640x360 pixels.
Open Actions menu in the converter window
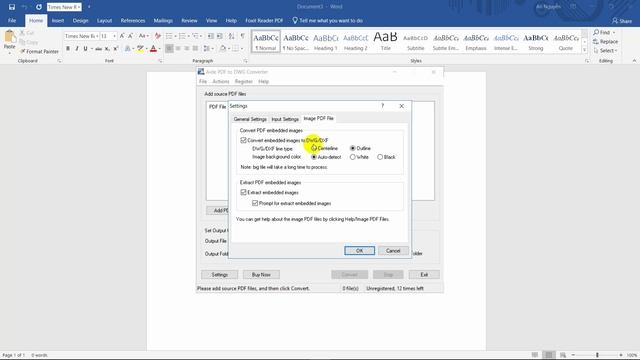(x=221, y=82)
